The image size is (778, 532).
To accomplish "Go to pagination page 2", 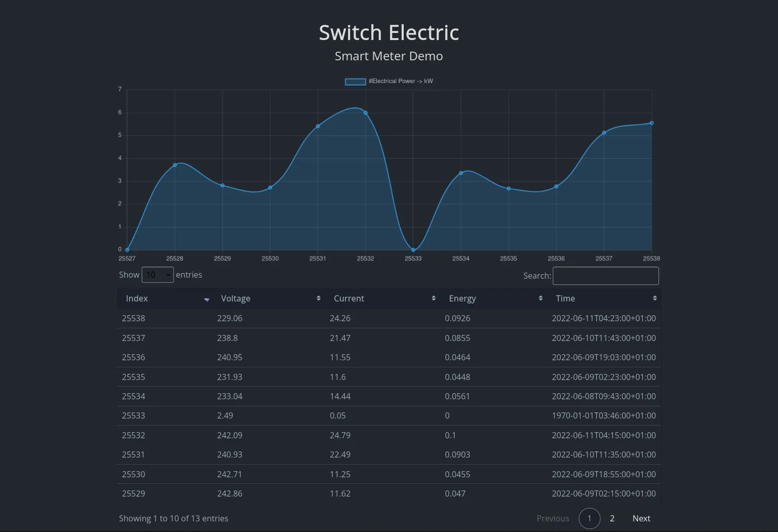I will [612, 518].
